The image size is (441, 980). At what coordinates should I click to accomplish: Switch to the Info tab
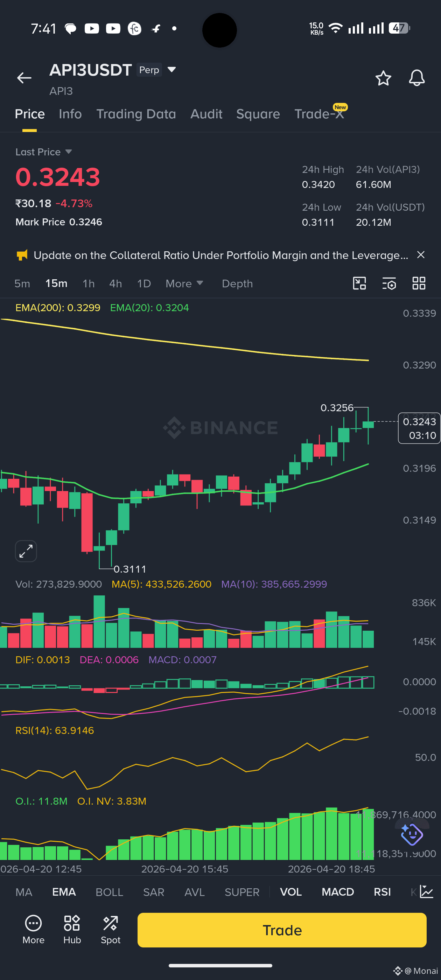tap(70, 114)
